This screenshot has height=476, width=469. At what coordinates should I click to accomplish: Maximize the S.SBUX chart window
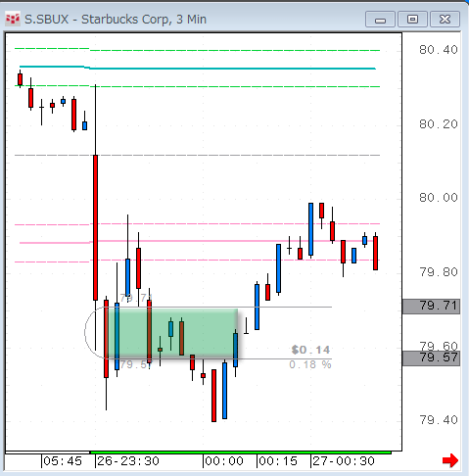tap(412, 20)
